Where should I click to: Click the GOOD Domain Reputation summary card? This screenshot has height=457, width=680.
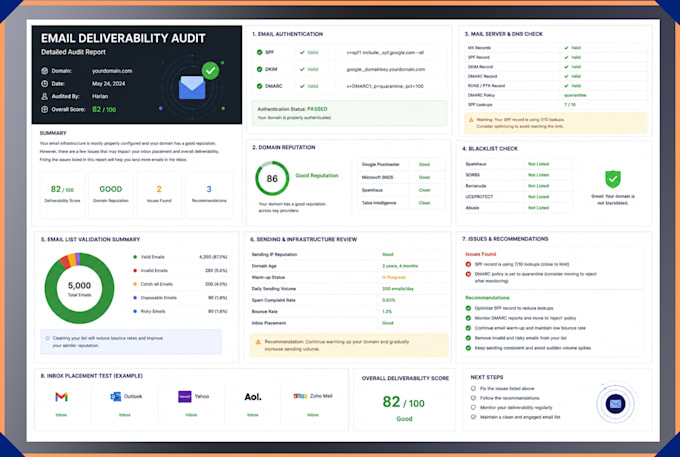111,194
